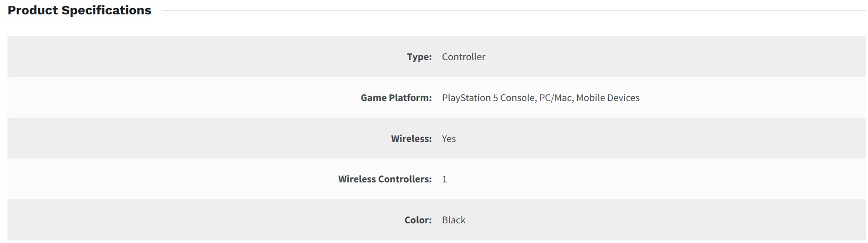Click the PC/Mac platform text
This screenshot has height=243, width=868.
click(x=555, y=98)
